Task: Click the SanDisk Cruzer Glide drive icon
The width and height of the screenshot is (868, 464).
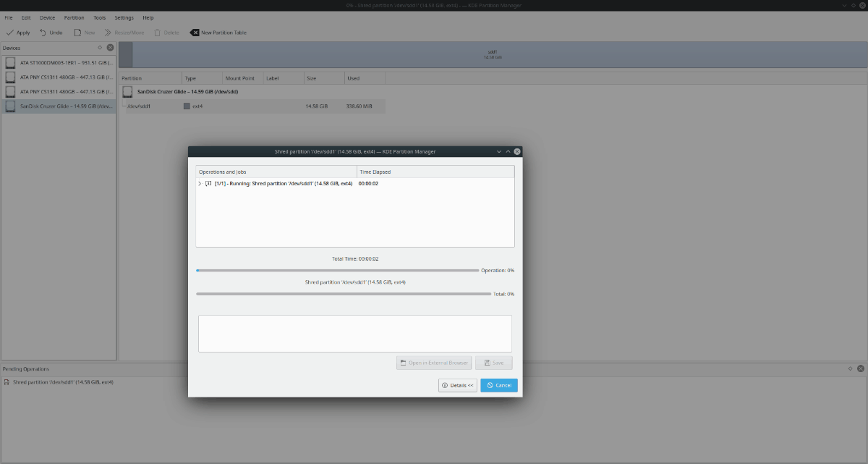Action: tap(9, 106)
